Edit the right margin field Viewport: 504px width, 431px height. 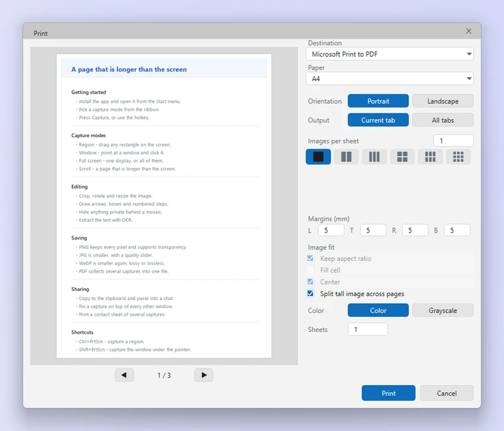point(415,231)
